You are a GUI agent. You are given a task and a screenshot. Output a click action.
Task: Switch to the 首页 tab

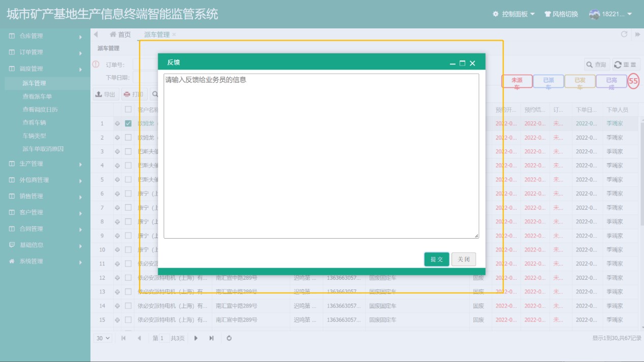[120, 35]
